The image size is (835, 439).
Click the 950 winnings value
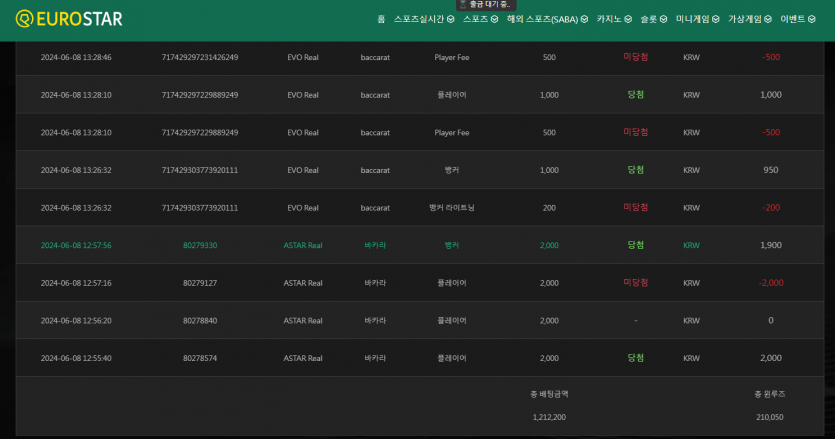coord(771,170)
